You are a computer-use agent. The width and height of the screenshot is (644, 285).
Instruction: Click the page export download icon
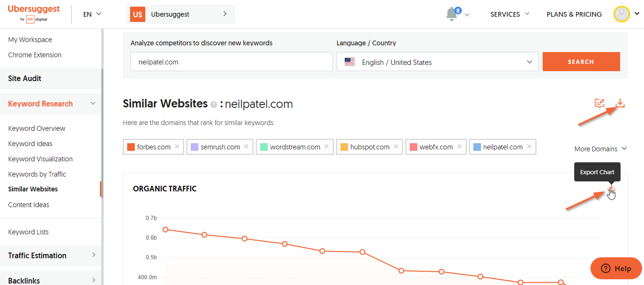click(x=620, y=103)
